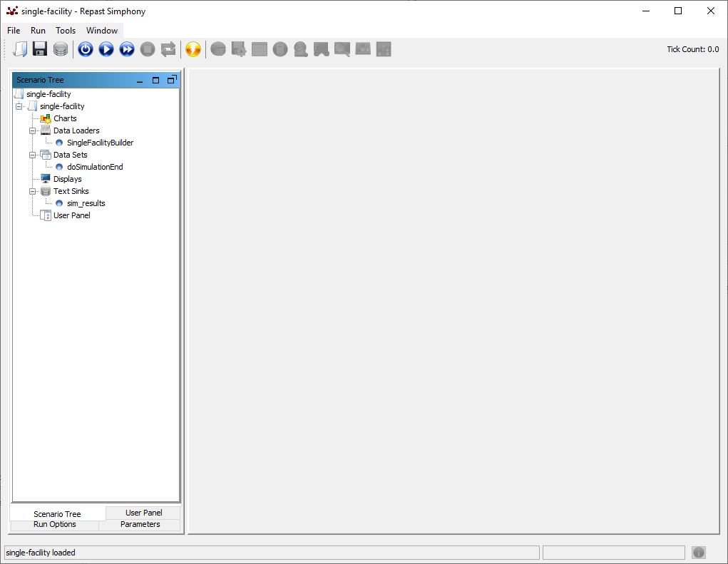728x564 pixels.
Task: Click the database stack toolbar icon
Action: click(x=61, y=49)
